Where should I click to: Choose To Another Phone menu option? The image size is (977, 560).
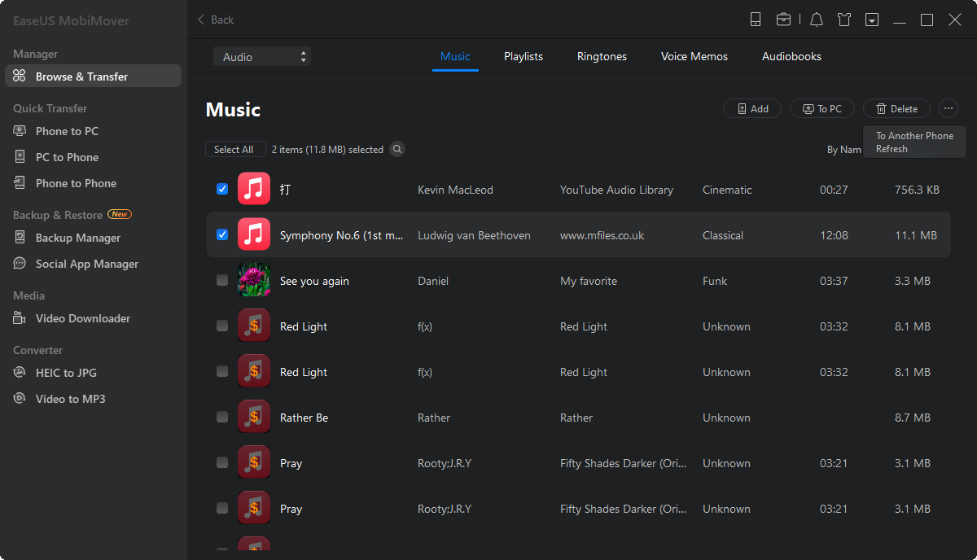tap(914, 136)
